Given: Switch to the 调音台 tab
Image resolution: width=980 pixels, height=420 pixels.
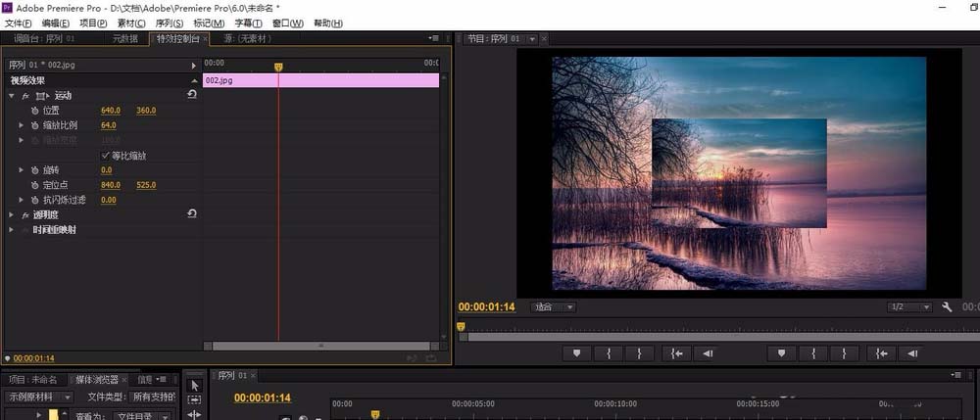Looking at the screenshot, I should click(x=44, y=39).
